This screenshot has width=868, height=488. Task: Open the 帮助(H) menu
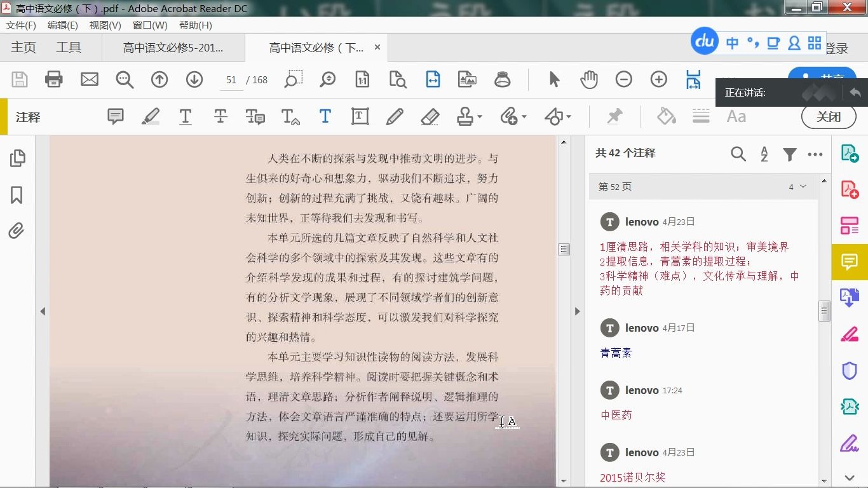(x=196, y=25)
